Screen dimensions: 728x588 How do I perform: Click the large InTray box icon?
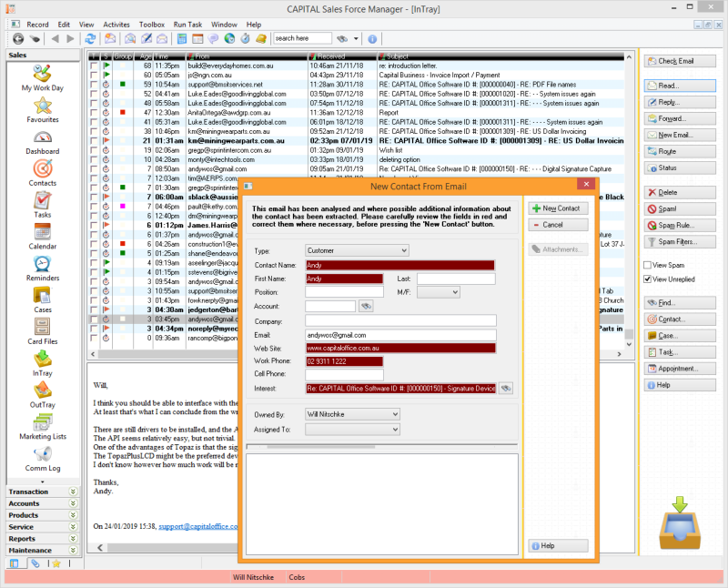click(x=679, y=523)
